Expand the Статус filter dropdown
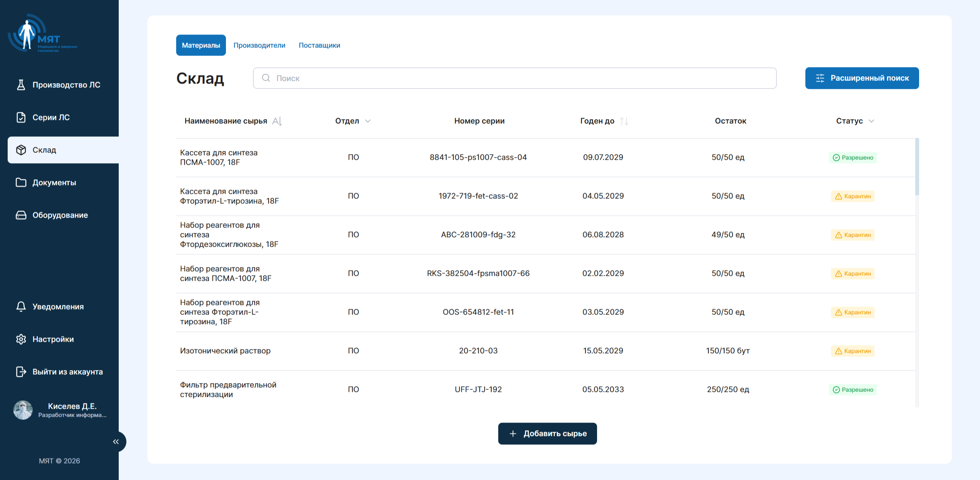 click(x=871, y=121)
